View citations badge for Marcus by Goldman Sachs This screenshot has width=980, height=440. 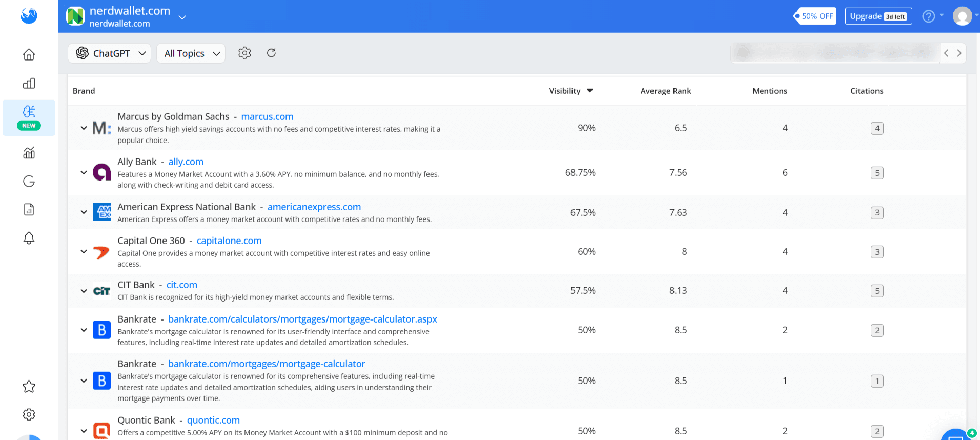(x=877, y=128)
